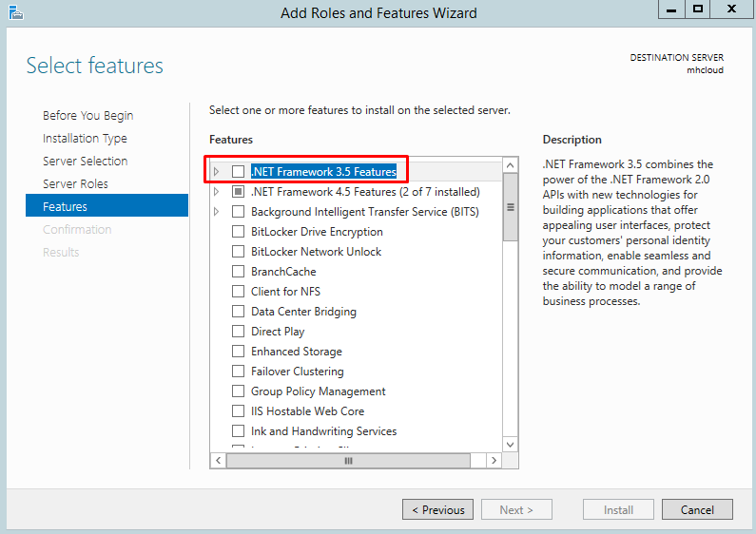Viewport: 756px width, 534px height.
Task: Select the 'Group Policy Management' label
Action: click(x=319, y=391)
